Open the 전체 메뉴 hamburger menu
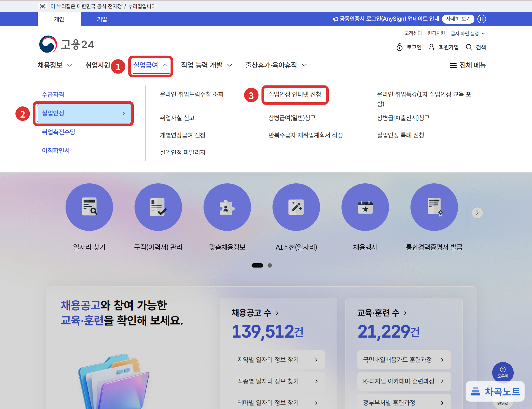Screen dimensions: 532x409 (x=468, y=65)
